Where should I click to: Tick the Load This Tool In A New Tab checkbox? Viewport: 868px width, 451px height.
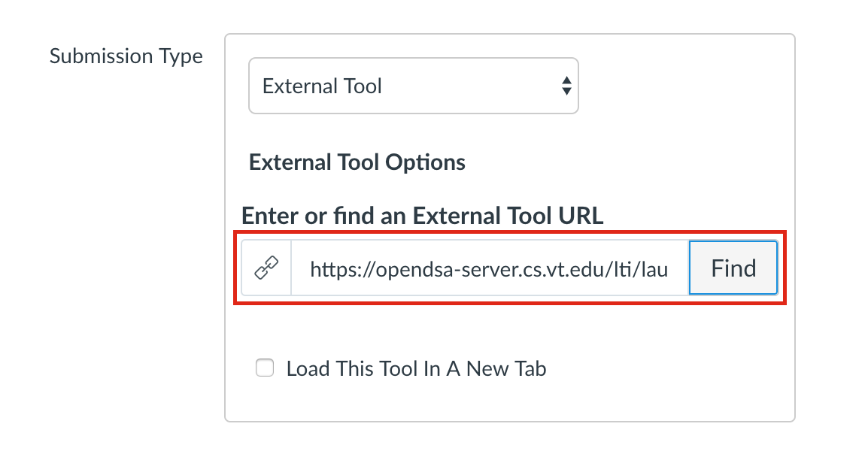[265, 368]
